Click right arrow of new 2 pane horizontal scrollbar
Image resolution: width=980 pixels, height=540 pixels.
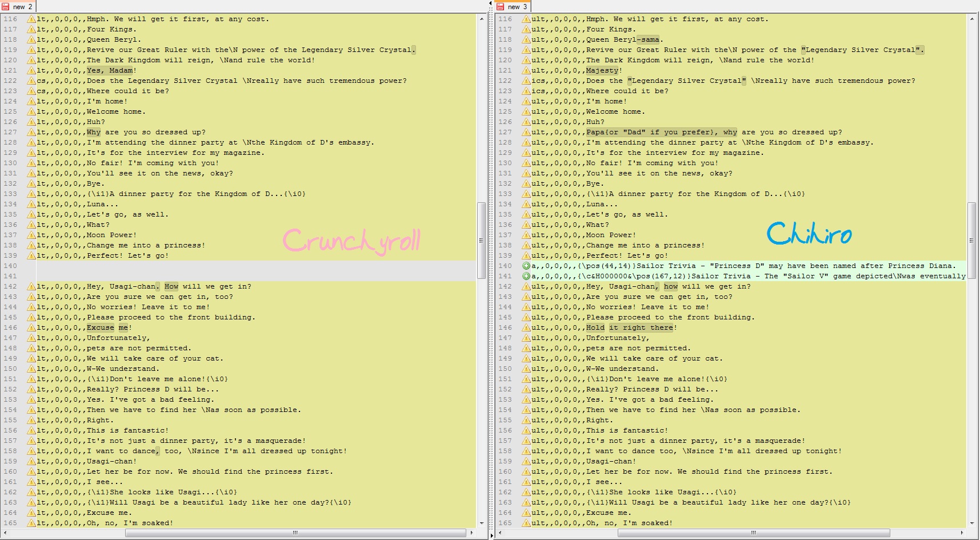tap(471, 533)
